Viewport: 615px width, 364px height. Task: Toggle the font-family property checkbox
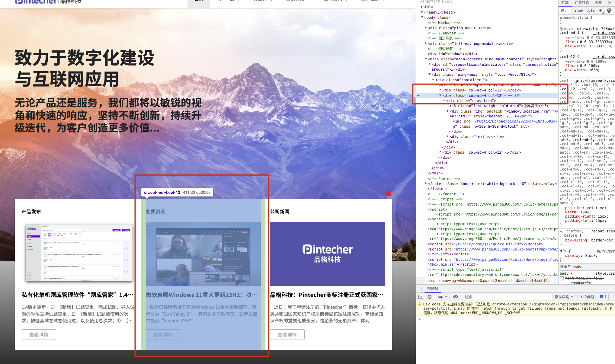562,279
